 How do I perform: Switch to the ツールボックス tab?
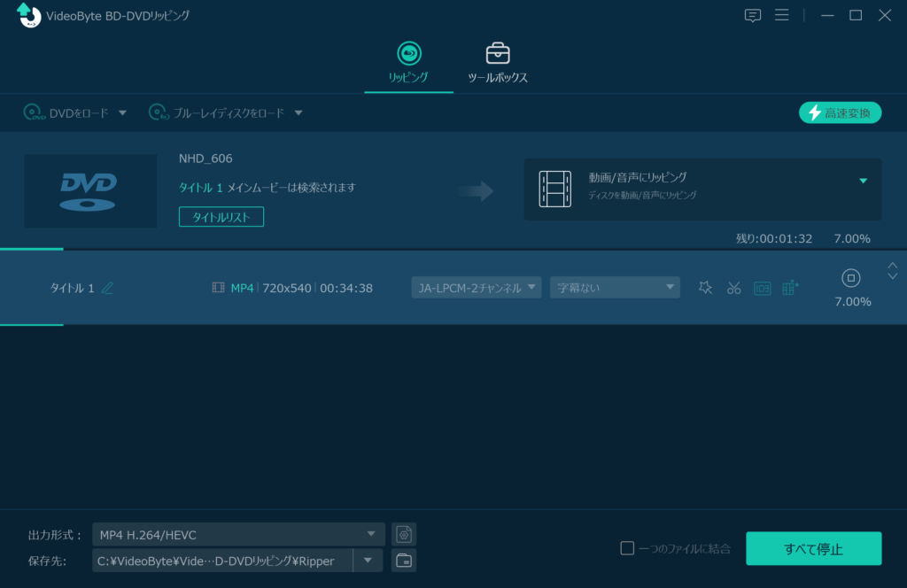coord(498,63)
